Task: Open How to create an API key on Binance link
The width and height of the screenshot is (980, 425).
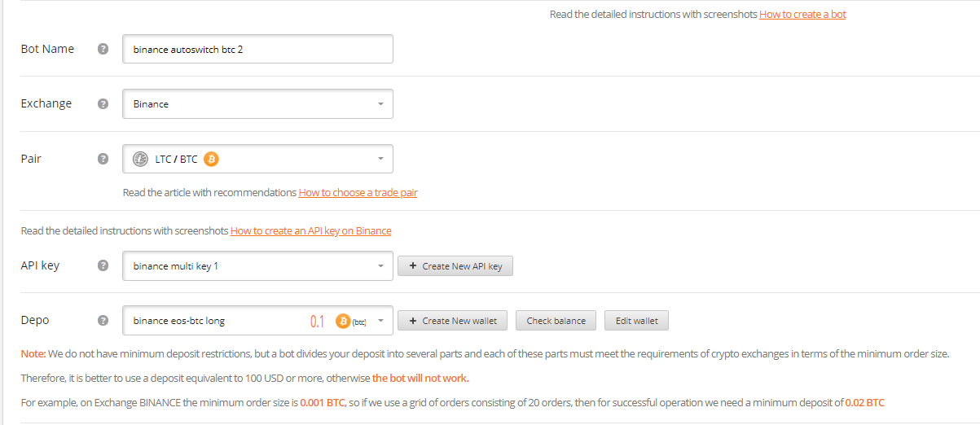Action: point(310,230)
